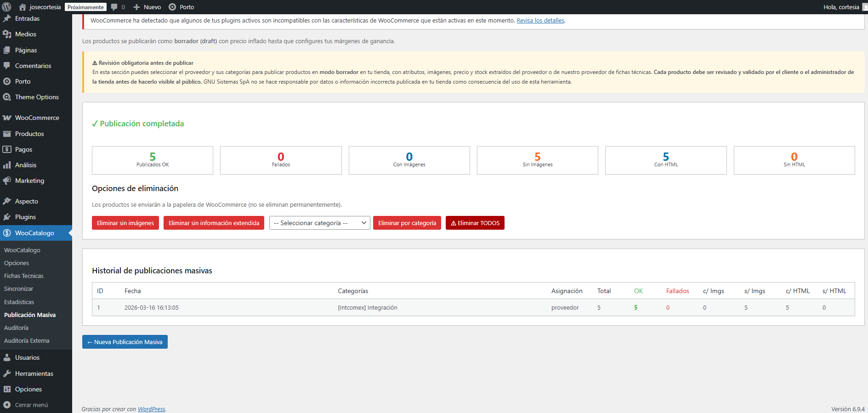Click Eliminar sin información extendida button
The height and width of the screenshot is (413, 868).
pos(214,223)
